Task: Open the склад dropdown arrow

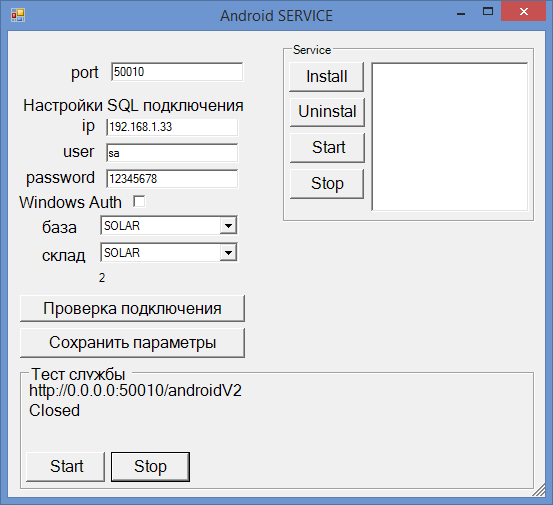Action: (228, 252)
